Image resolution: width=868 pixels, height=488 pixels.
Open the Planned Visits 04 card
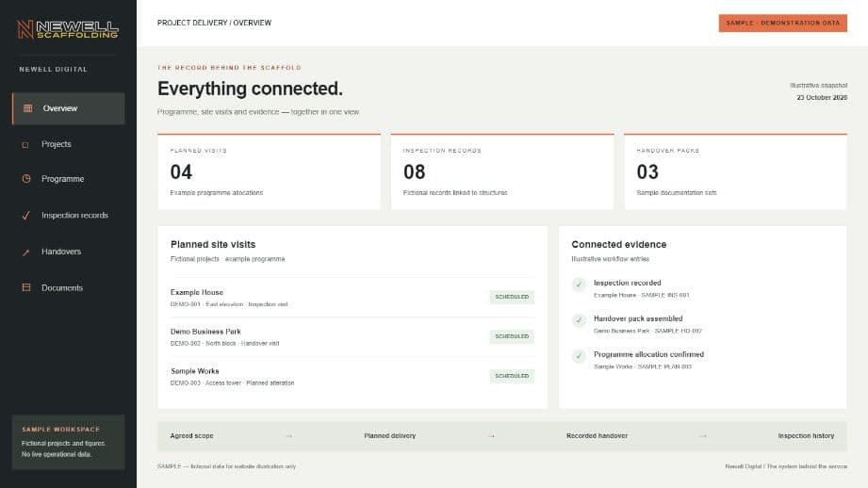(x=269, y=172)
